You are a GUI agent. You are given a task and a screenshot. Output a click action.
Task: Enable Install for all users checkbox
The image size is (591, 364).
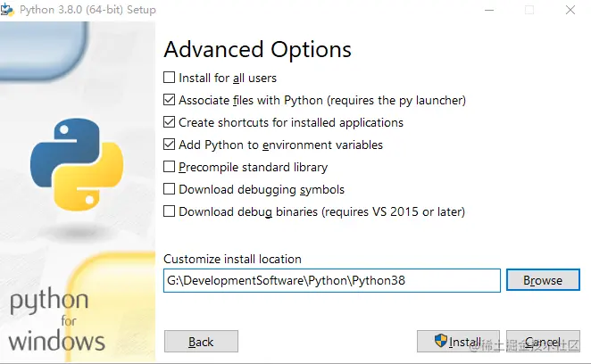(170, 78)
